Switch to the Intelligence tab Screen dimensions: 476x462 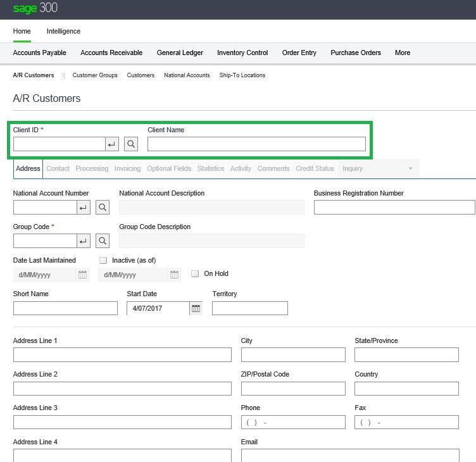[x=63, y=31]
